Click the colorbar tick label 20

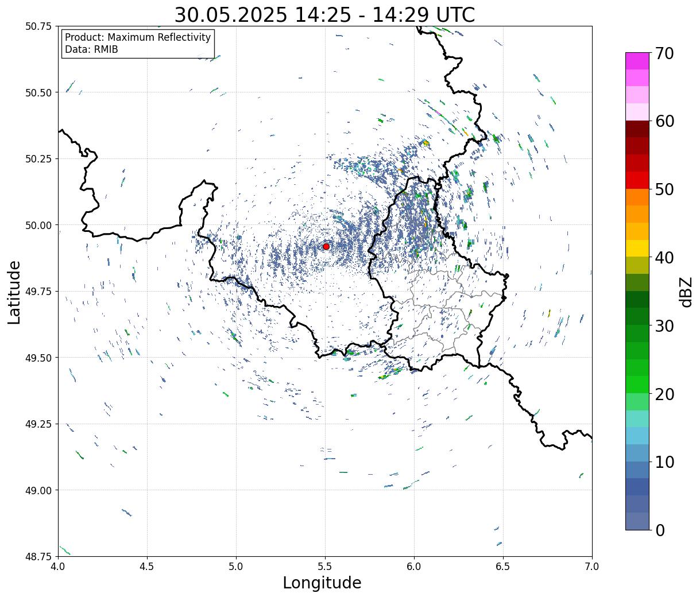[664, 394]
